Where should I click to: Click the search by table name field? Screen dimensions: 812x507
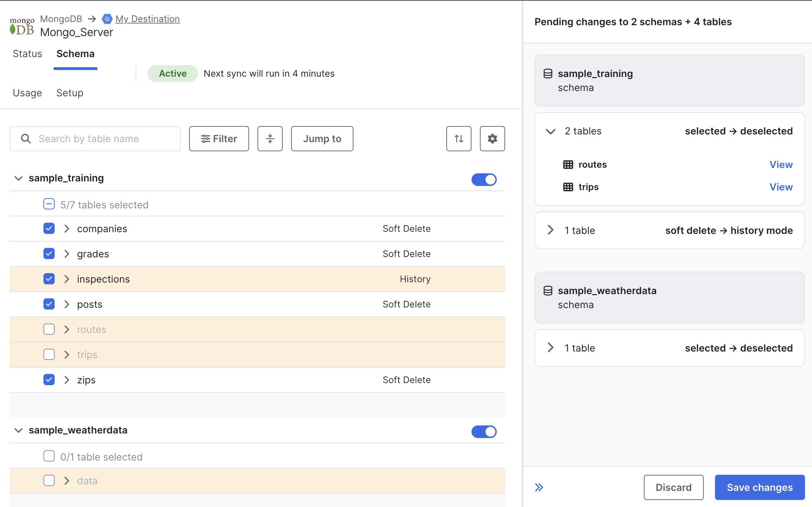pos(95,138)
